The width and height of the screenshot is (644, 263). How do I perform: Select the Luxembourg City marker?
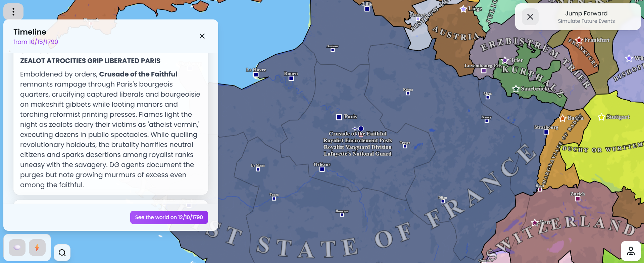(x=484, y=70)
